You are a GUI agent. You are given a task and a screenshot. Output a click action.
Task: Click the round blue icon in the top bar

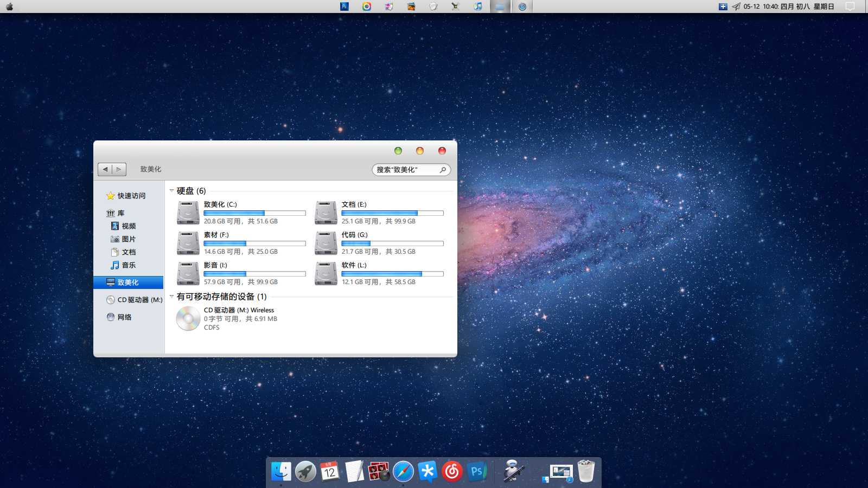pos(522,7)
